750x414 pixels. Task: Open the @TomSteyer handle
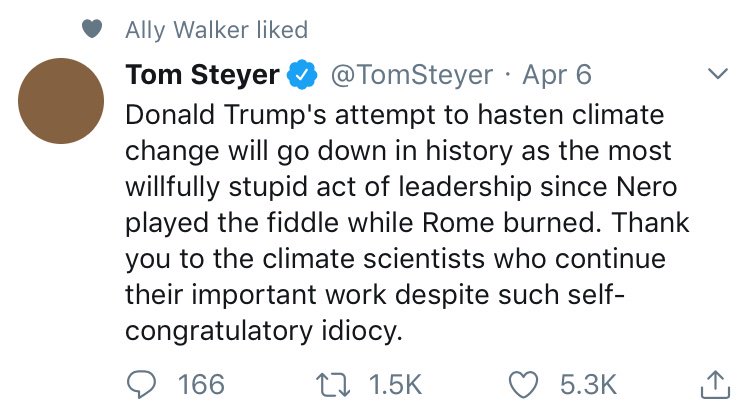(411, 75)
